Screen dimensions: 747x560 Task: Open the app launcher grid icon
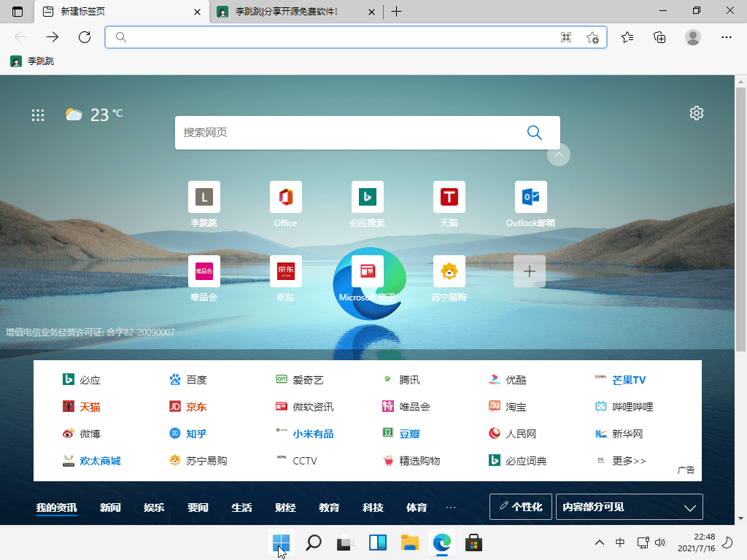38,114
